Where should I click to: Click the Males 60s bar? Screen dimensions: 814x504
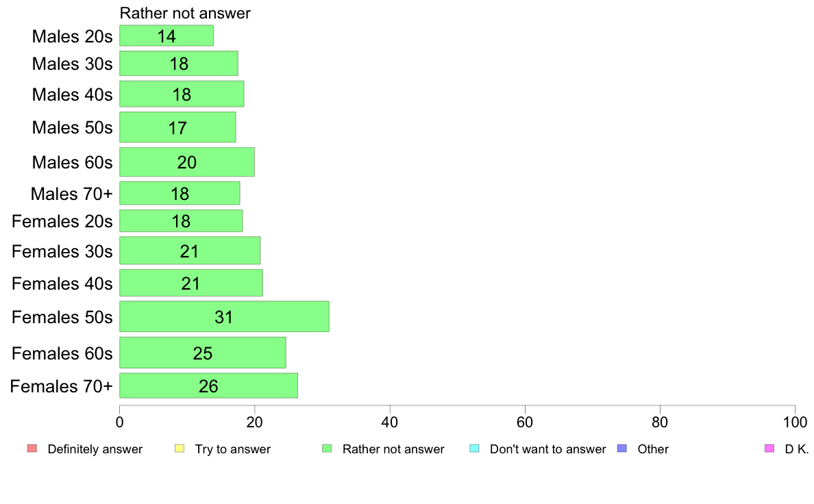click(187, 162)
